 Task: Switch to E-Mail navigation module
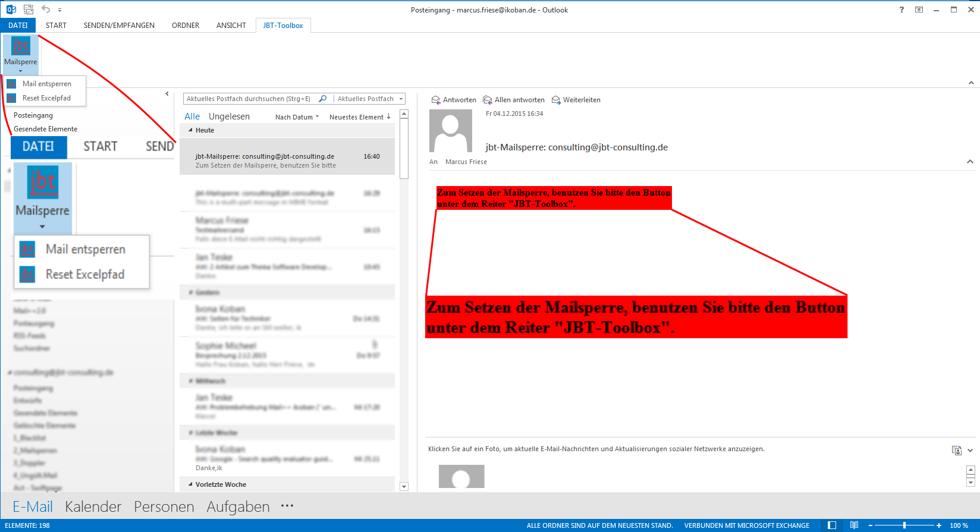(x=33, y=506)
